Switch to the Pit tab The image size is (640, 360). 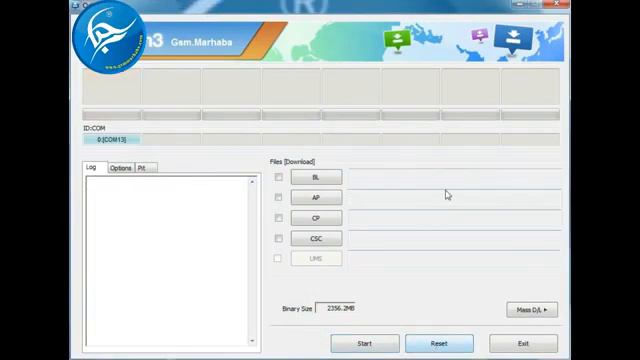click(x=146, y=168)
